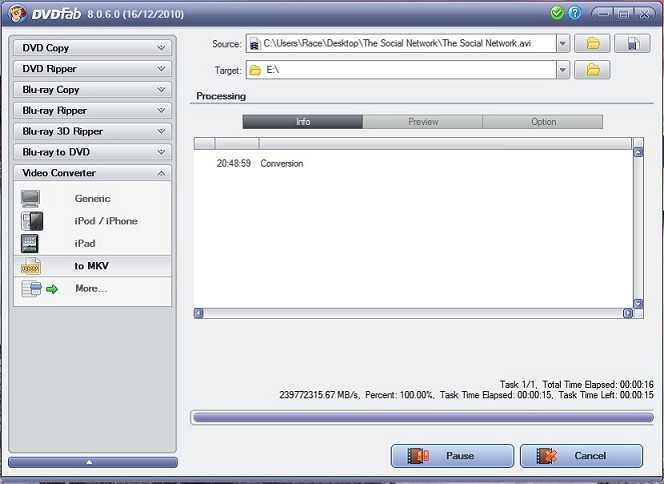664x484 pixels.
Task: Open source file browse icon with film strip
Action: click(632, 44)
